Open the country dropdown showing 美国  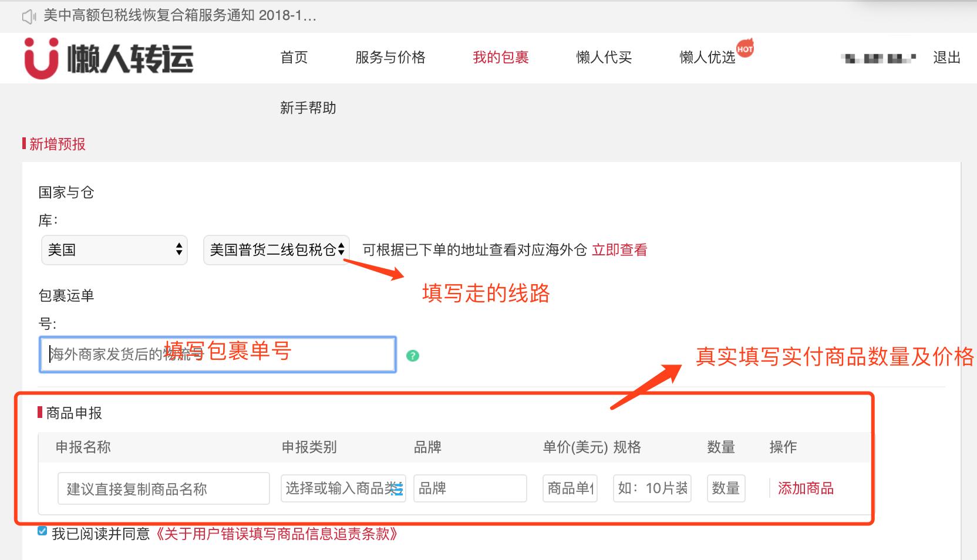click(x=114, y=250)
